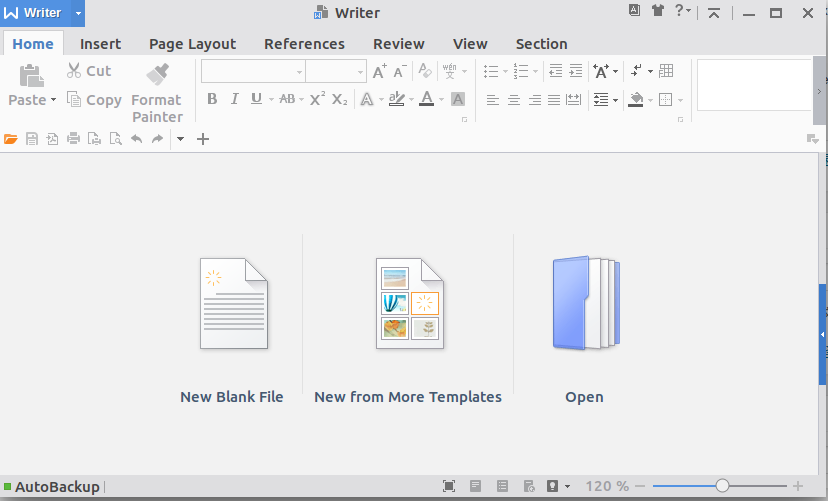Viewport: 828px width, 501px height.
Task: Toggle Center alignment
Action: pyautogui.click(x=514, y=100)
